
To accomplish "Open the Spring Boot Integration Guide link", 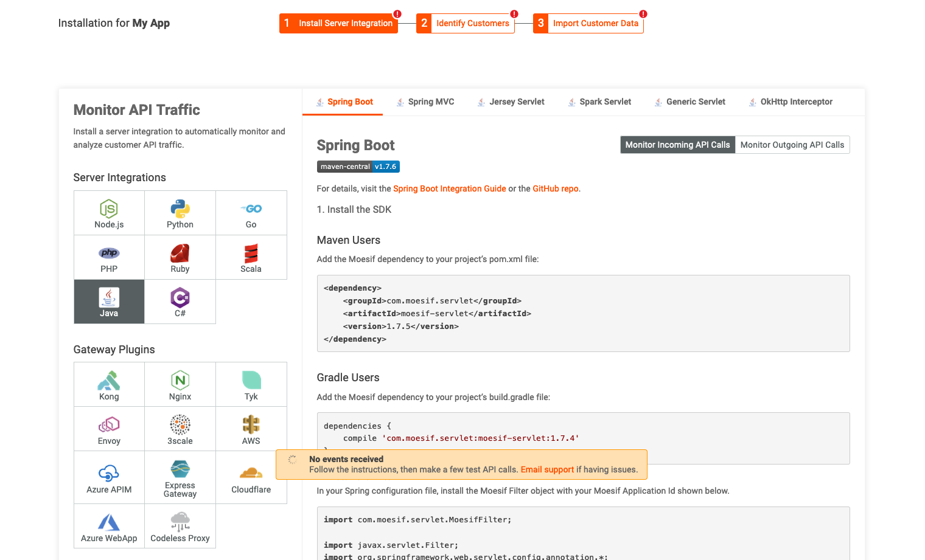I will (x=449, y=188).
